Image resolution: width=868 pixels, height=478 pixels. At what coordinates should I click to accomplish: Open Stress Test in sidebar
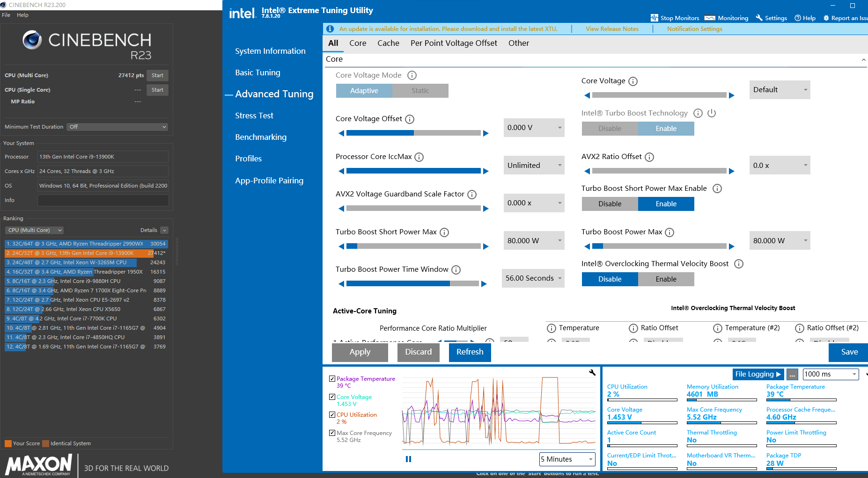click(x=254, y=116)
